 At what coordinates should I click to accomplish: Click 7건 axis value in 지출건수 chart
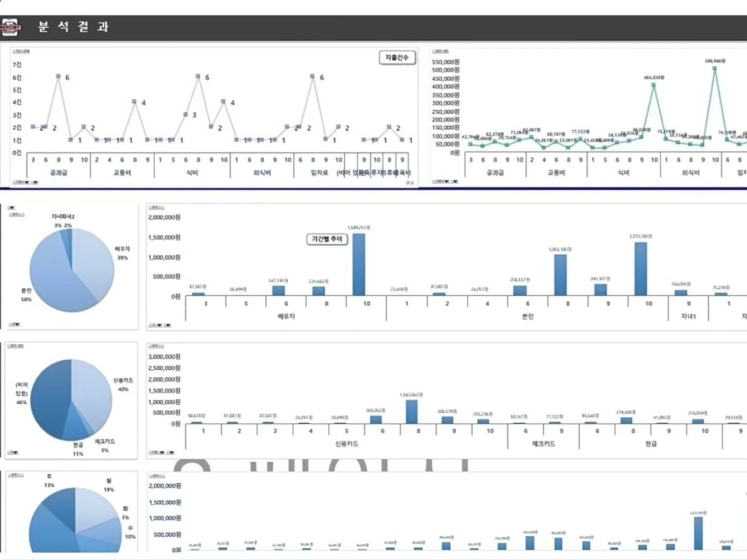click(17, 65)
